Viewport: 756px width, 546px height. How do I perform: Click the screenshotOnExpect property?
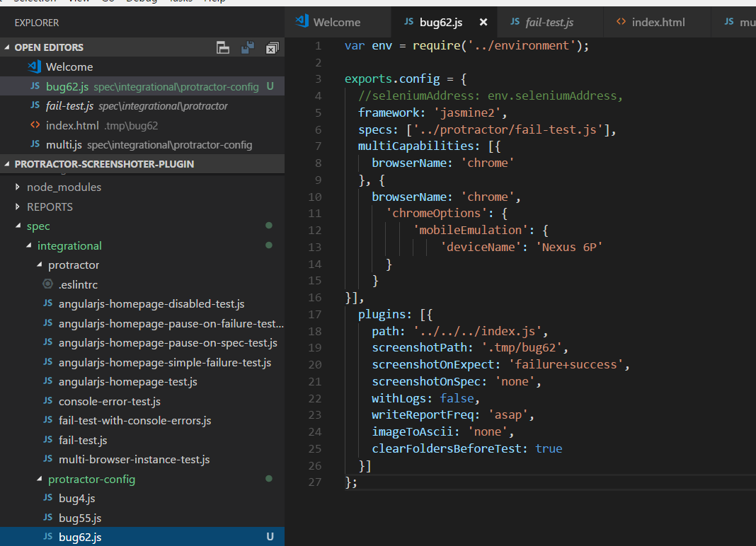[433, 365]
